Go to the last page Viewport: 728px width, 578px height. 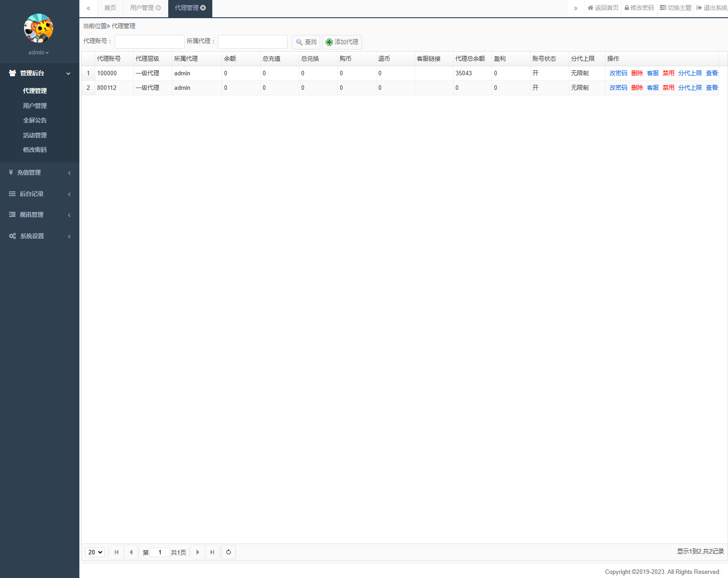pos(212,552)
